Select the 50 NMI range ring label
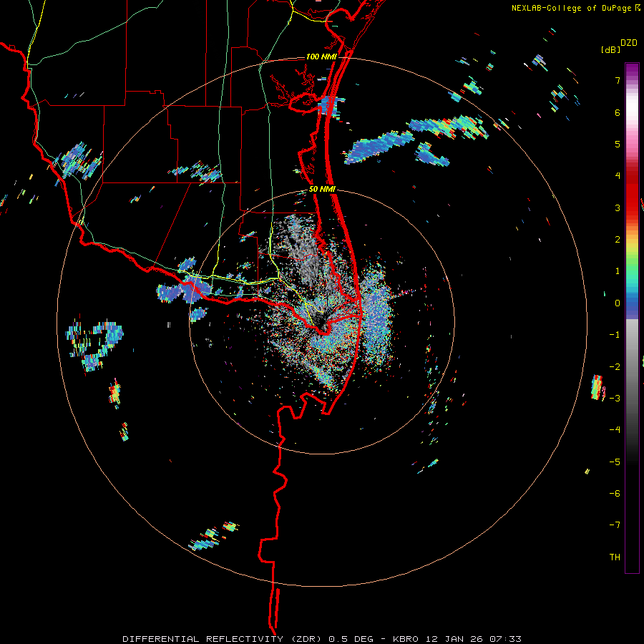The height and width of the screenshot is (644, 644). pos(323,190)
